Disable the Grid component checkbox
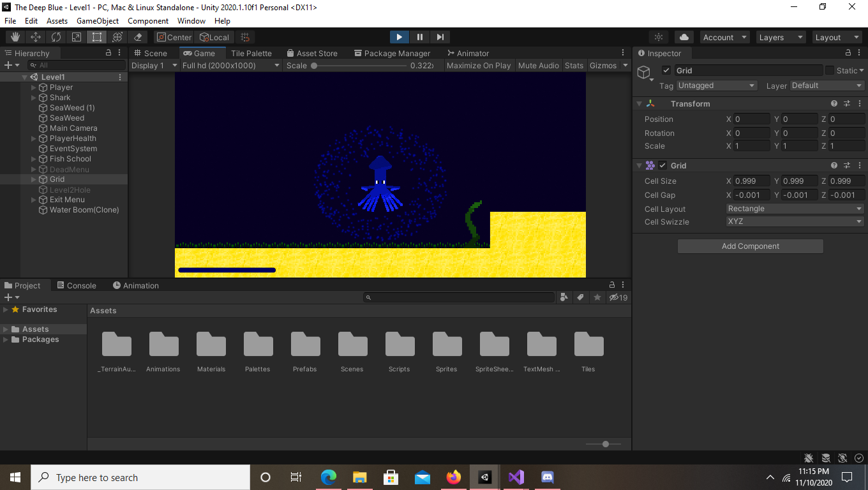 click(x=662, y=165)
